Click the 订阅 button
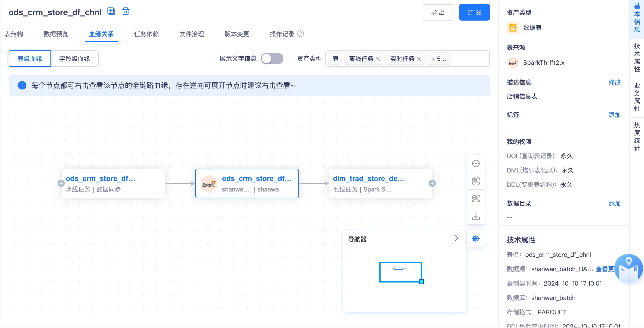Screen dimensions: 644x328 point(474,12)
